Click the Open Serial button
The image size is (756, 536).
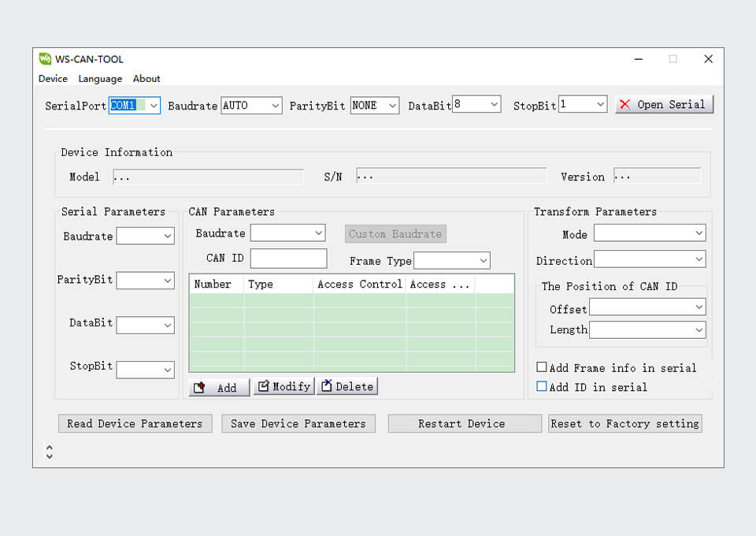664,104
